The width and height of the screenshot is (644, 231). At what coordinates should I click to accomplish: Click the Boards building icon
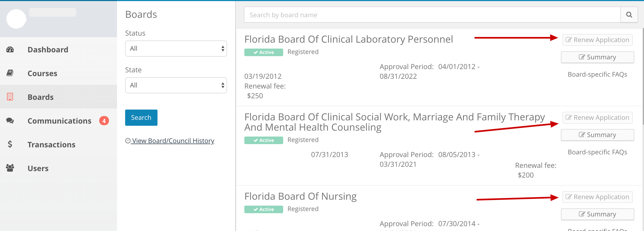coord(10,97)
